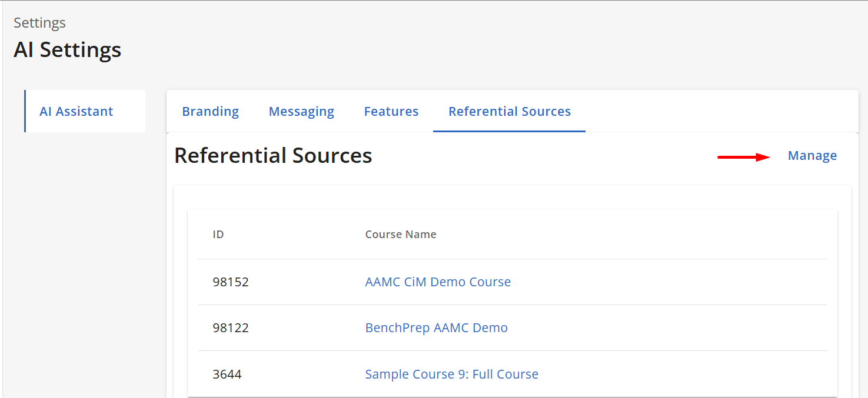Click the blue selection bar beside AI Assistant
Image resolution: width=868 pixels, height=398 pixels.
[25, 111]
